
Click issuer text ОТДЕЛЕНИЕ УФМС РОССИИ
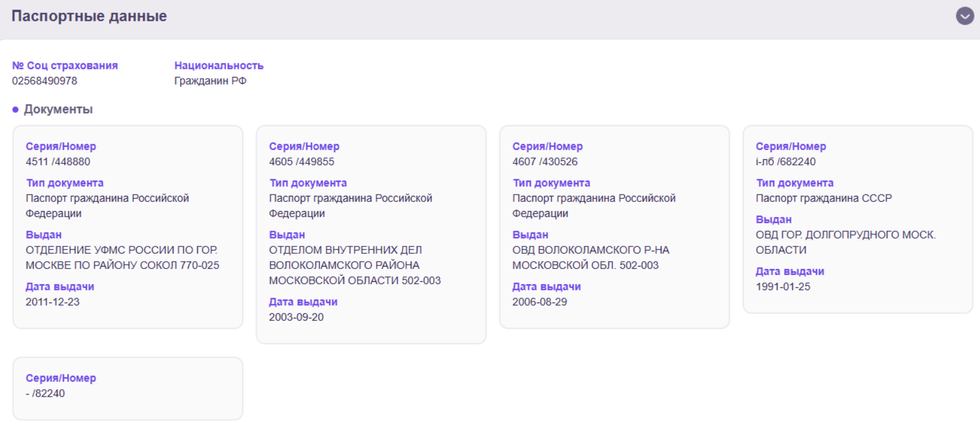click(121, 250)
